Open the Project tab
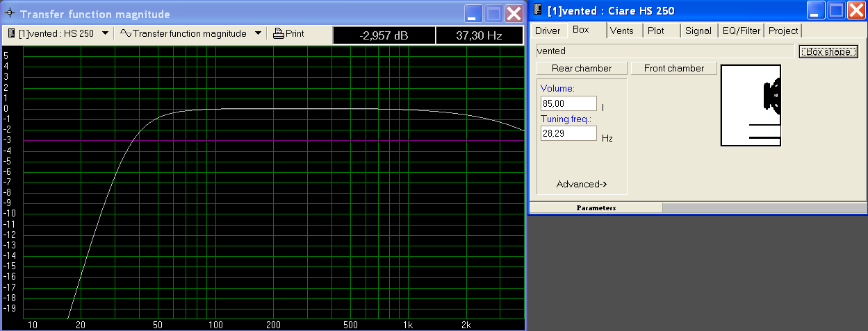The width and height of the screenshot is (868, 331). coord(783,31)
